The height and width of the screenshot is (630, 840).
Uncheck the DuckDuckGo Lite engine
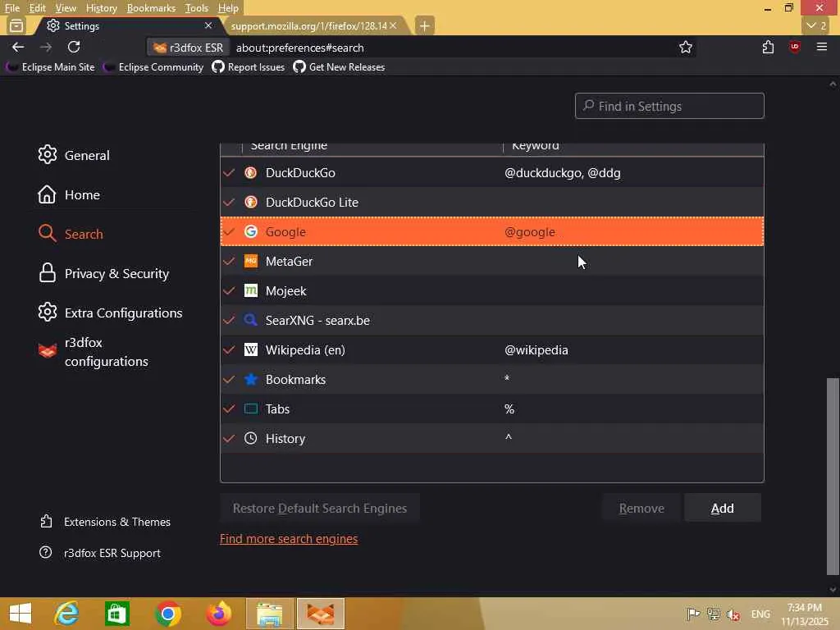point(229,202)
